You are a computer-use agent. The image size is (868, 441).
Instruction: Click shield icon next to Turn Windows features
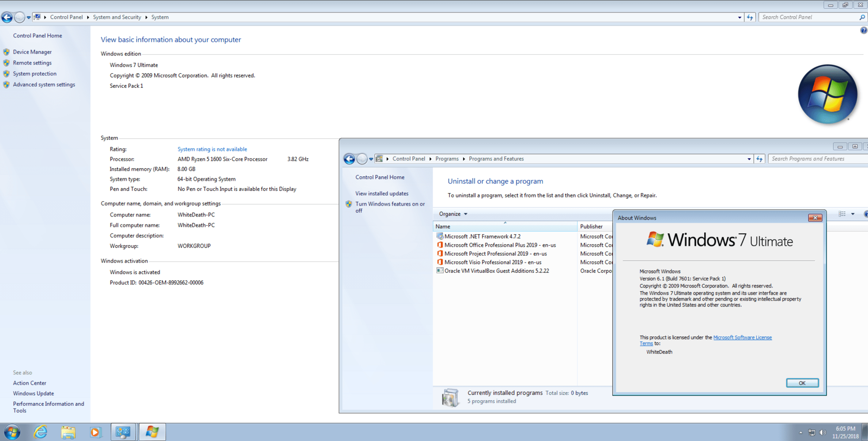[349, 204]
